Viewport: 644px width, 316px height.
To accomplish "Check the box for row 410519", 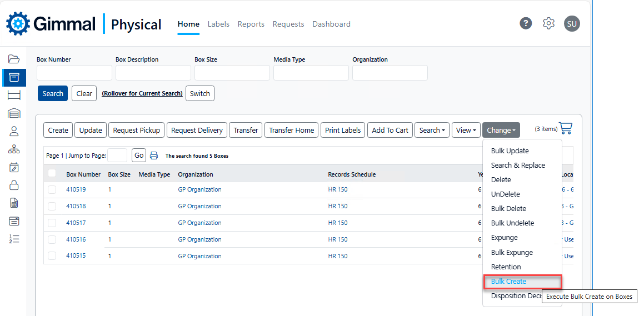I will point(52,190).
